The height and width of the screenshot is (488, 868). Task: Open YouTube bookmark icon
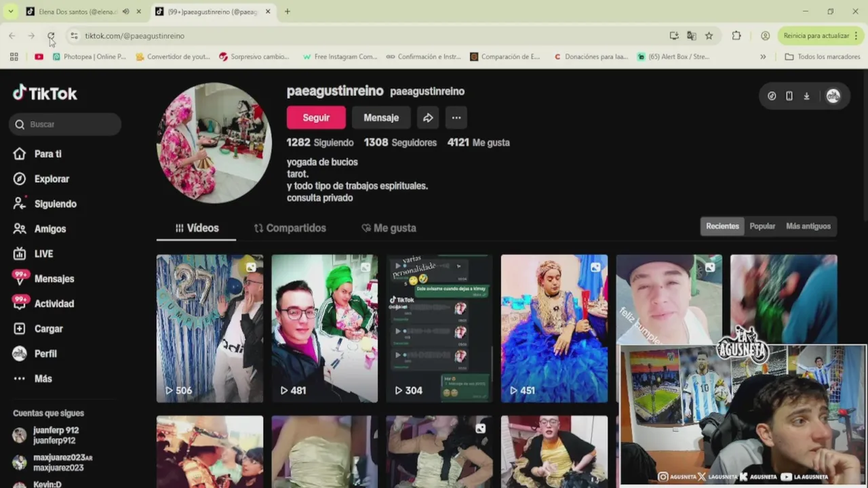(39, 57)
